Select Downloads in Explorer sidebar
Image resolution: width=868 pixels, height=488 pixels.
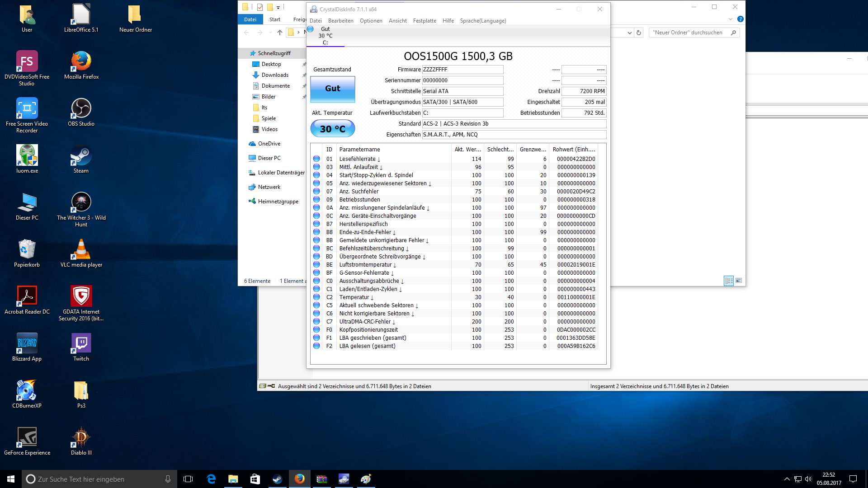pyautogui.click(x=275, y=75)
